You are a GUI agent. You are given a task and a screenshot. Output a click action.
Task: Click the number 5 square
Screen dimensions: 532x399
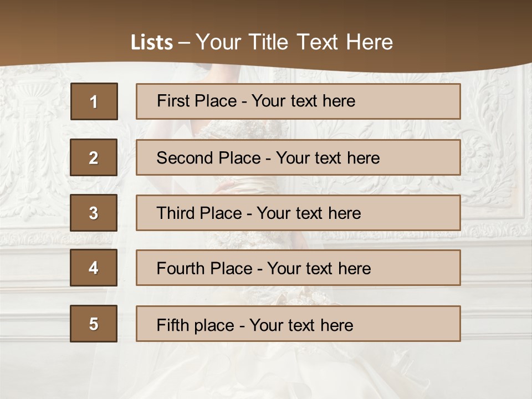click(x=94, y=323)
